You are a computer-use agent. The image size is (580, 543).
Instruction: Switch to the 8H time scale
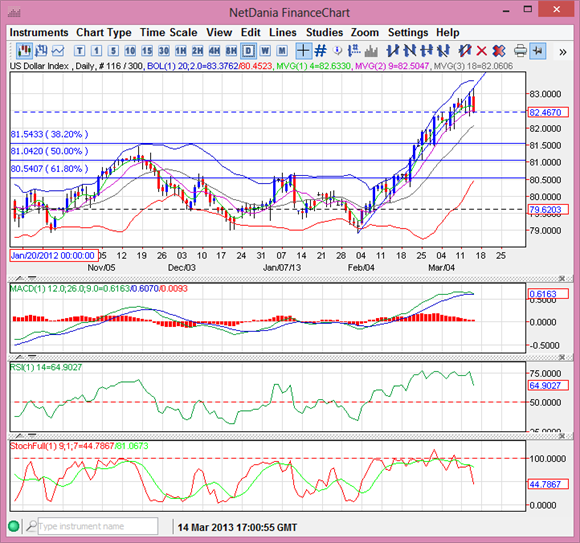click(231, 51)
